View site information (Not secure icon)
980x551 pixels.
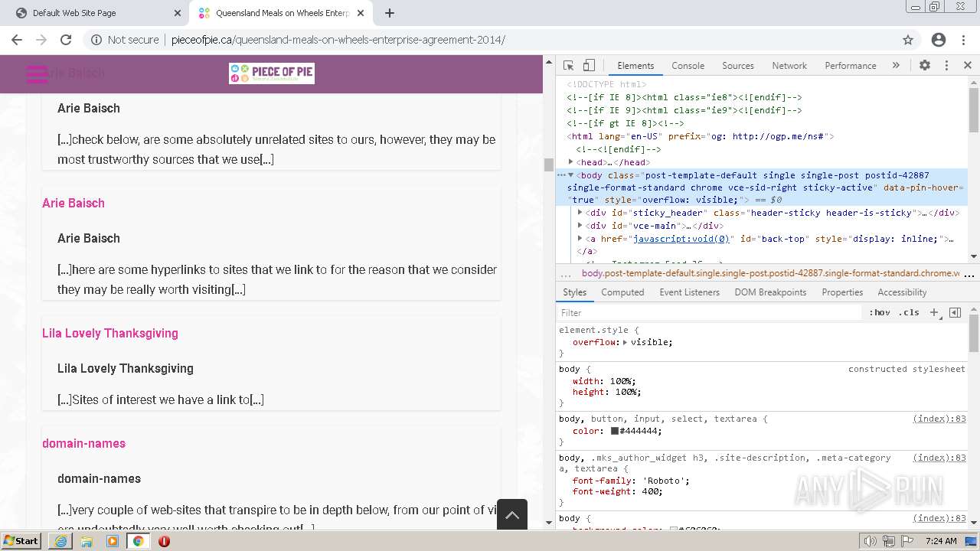click(x=96, y=40)
